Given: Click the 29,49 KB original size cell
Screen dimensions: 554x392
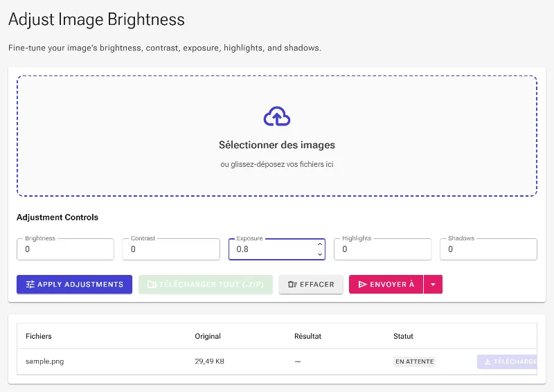Looking at the screenshot, I should click(210, 362).
